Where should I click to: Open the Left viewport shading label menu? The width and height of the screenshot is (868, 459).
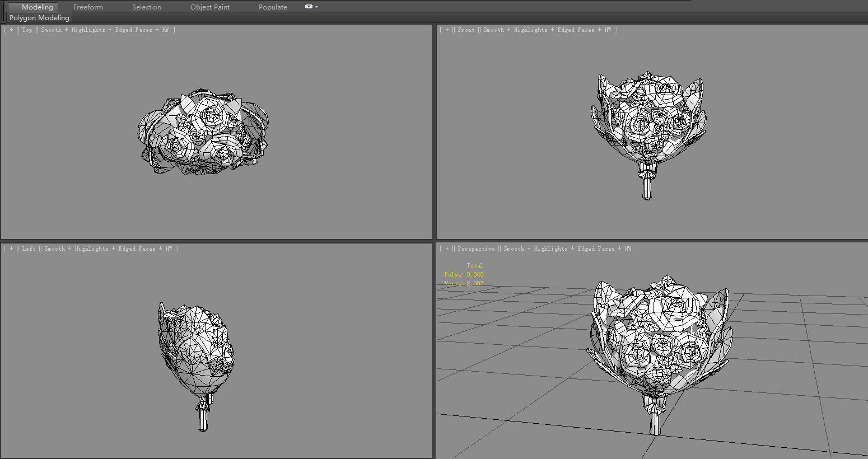click(108, 249)
